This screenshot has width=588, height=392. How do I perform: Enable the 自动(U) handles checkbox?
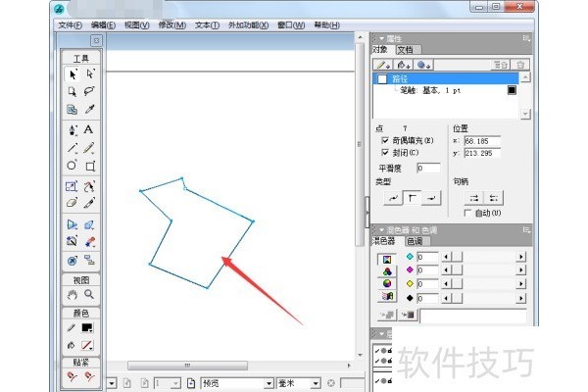[467, 213]
